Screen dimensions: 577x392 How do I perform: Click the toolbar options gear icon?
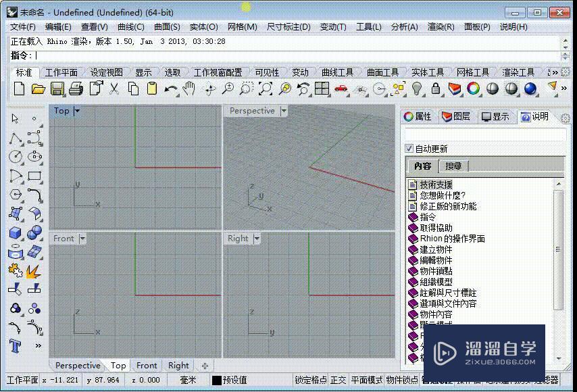[x=566, y=72]
